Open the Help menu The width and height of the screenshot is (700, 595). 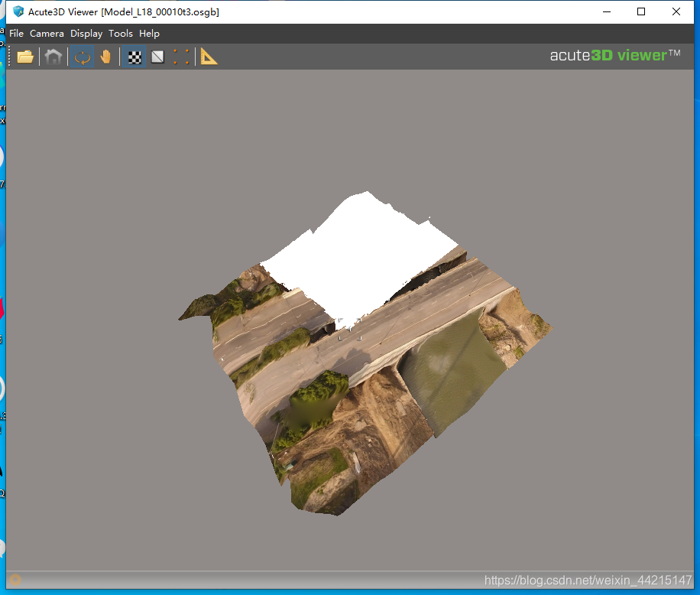coord(149,34)
